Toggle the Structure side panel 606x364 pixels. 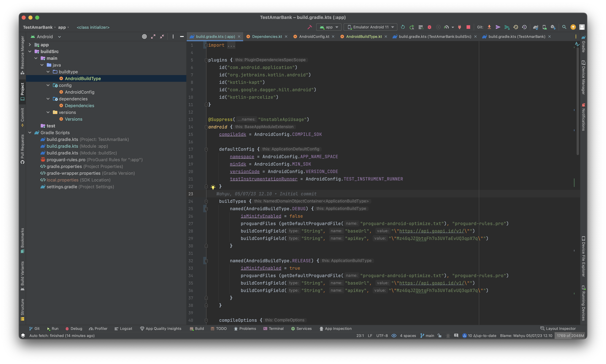coord(22,310)
